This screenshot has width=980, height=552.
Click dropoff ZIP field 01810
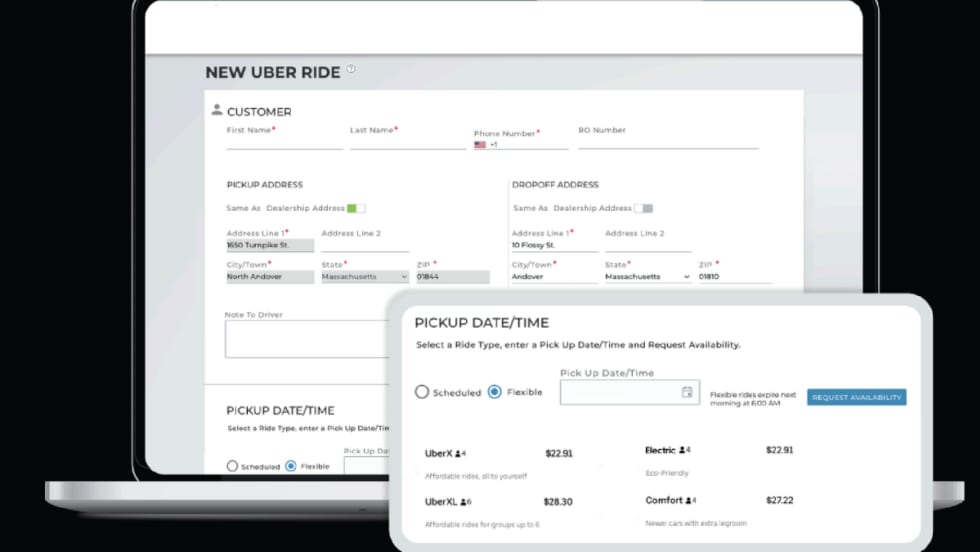click(735, 276)
